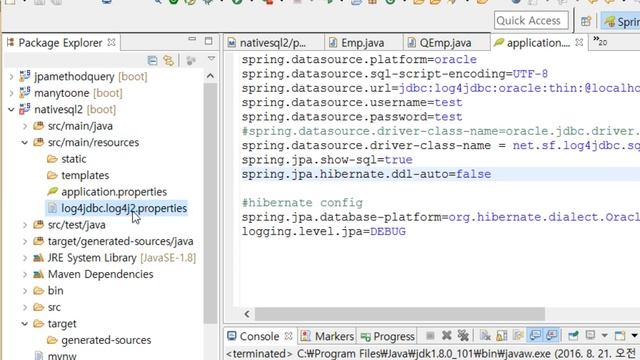Select the static folder
This screenshot has height=360, width=640.
tap(74, 159)
